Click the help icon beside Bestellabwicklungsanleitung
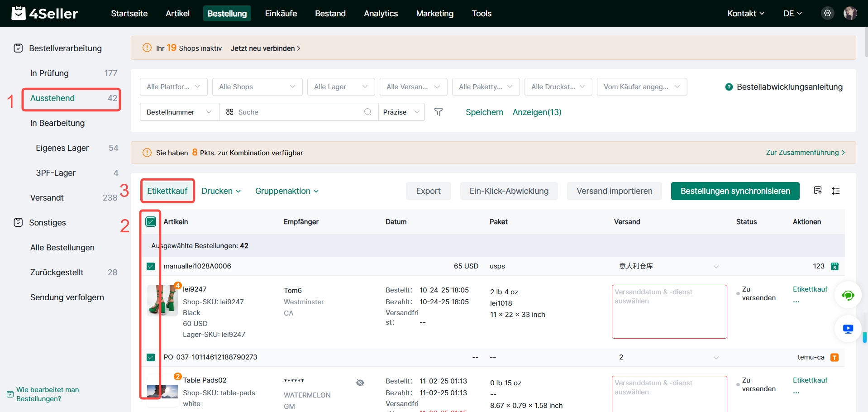 (729, 87)
